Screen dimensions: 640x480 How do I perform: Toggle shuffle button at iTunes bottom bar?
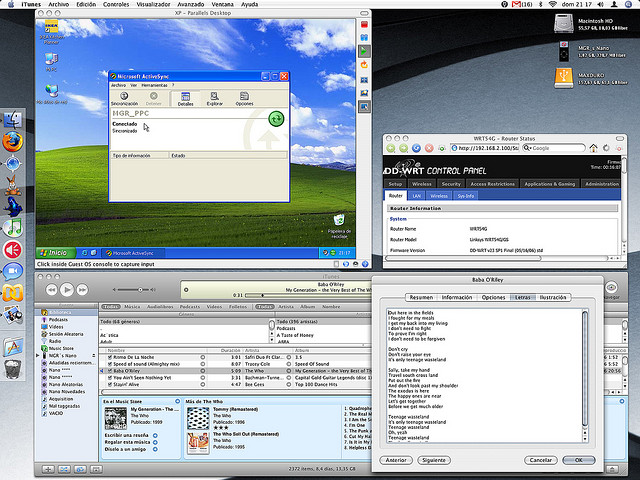click(x=64, y=469)
